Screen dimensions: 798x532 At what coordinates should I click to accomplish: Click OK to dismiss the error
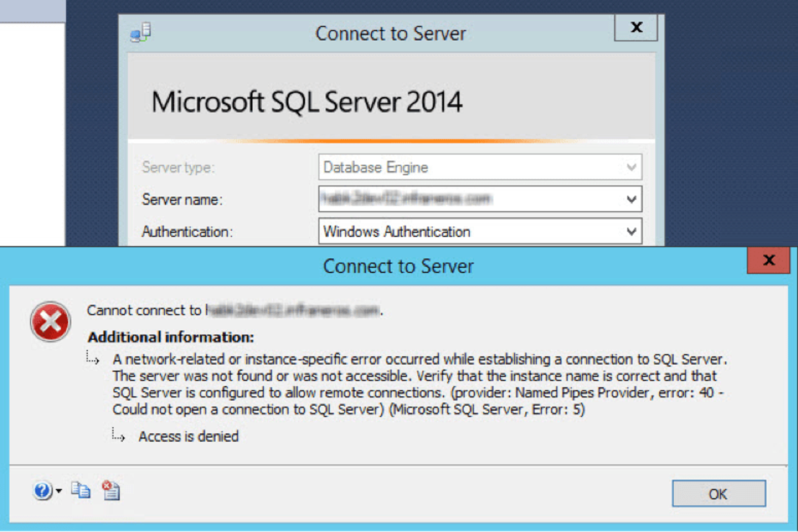pos(718,494)
